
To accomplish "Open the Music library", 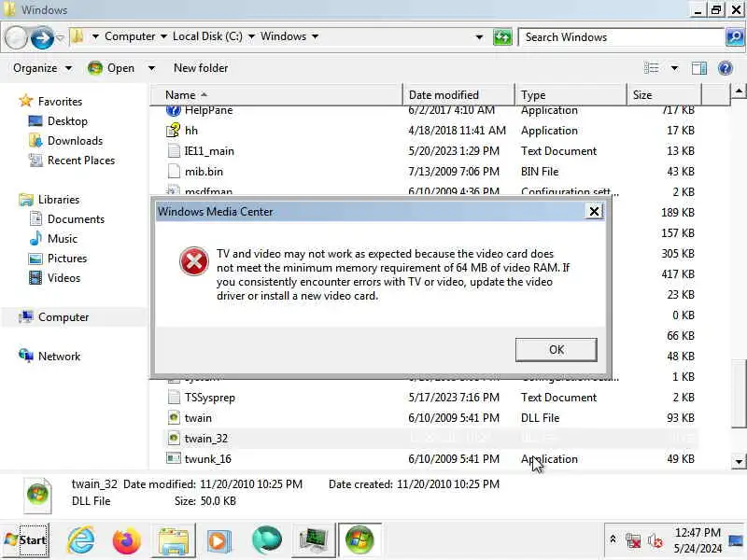I will tap(62, 239).
